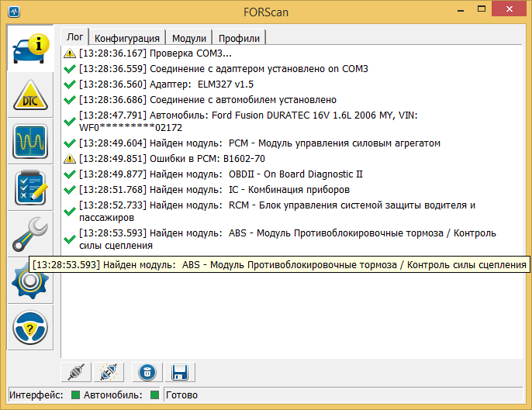This screenshot has height=410, width=532.
Task: Click the green Интерфейс status indicator
Action: point(76,394)
